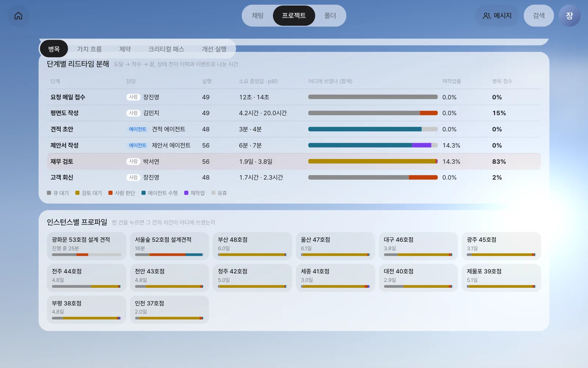Open the 광주 45호점 instance card
588x368 pixels.
[x=502, y=246]
